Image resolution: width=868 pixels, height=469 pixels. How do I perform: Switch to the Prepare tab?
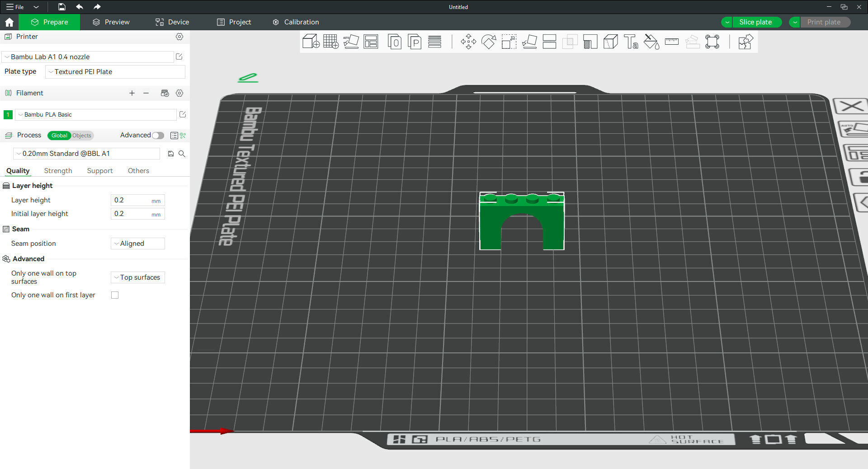click(49, 22)
